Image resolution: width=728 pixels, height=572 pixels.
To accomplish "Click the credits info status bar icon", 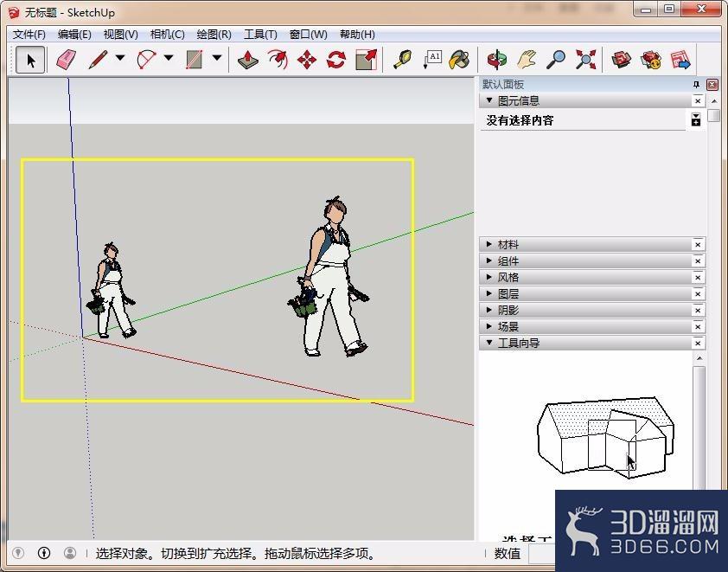I will coord(44,552).
